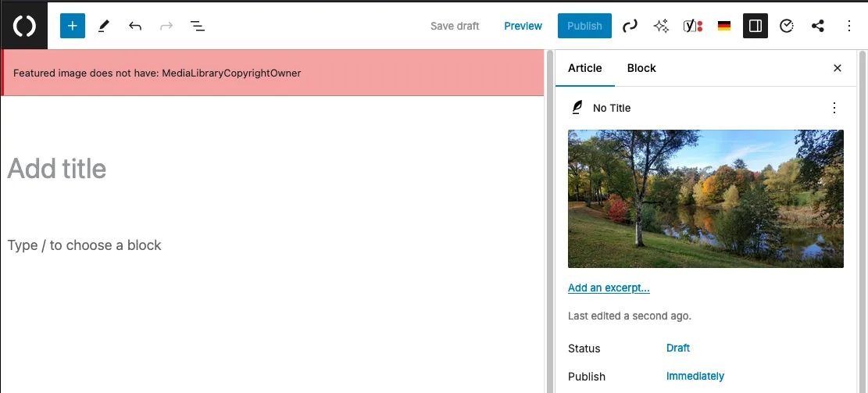The height and width of the screenshot is (393, 868).
Task: Click Save draft
Action: (x=455, y=26)
